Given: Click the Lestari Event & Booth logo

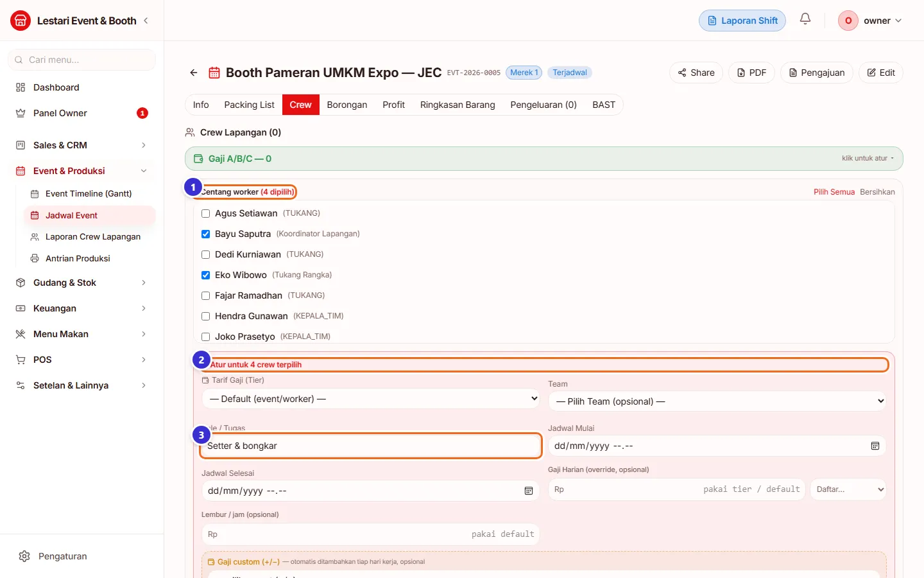Looking at the screenshot, I should point(21,21).
